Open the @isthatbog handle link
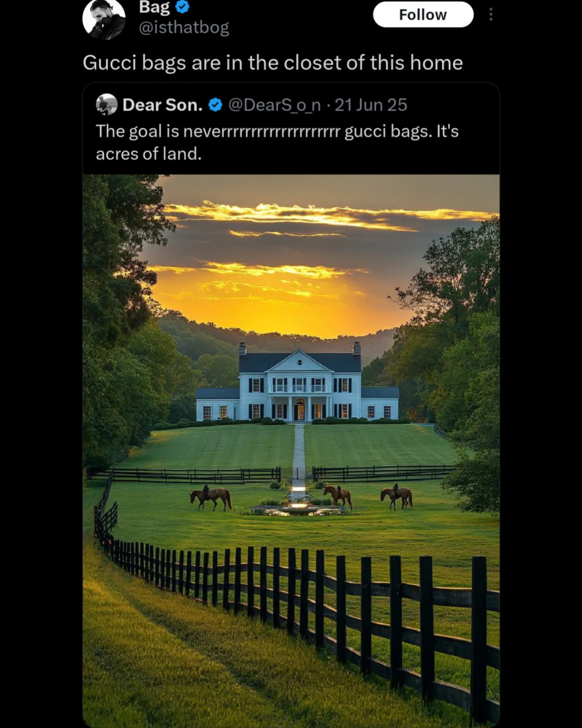Screen dimensions: 582x728 coord(184,28)
